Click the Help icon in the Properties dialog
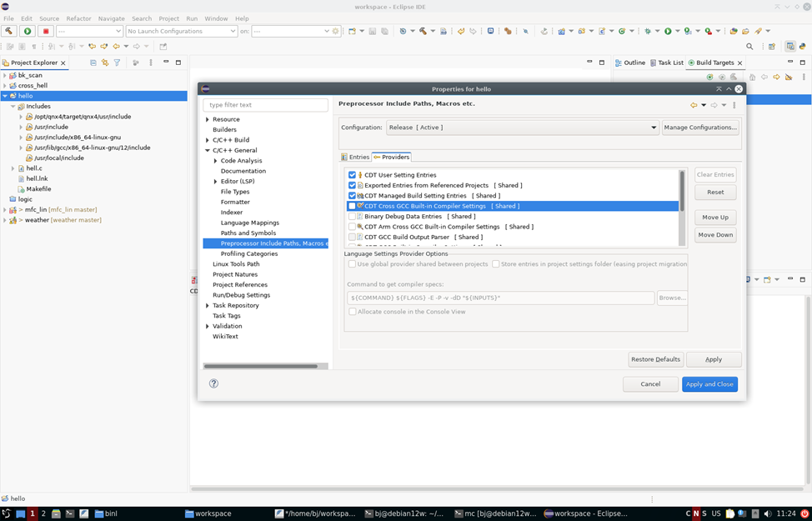812x521 pixels. pyautogui.click(x=213, y=383)
